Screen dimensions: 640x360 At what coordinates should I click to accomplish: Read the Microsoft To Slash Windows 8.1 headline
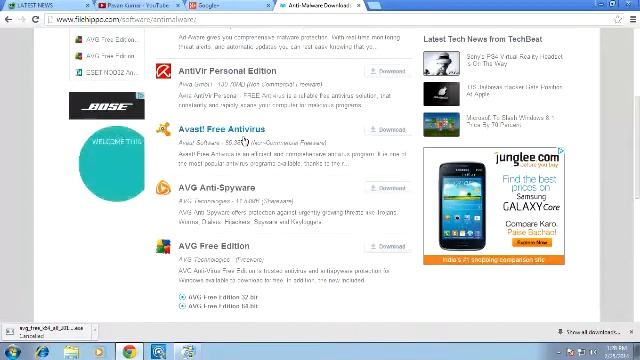(510, 121)
